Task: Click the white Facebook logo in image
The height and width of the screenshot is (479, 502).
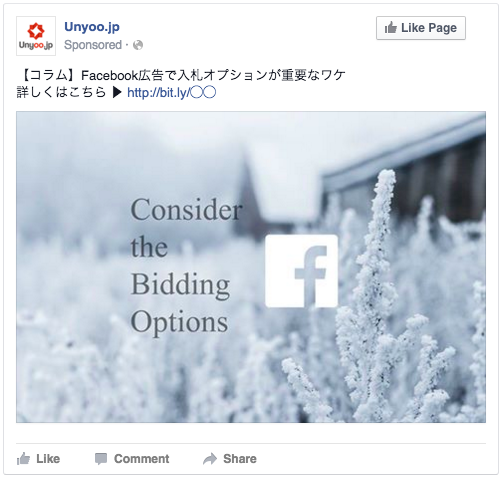Action: coord(301,271)
